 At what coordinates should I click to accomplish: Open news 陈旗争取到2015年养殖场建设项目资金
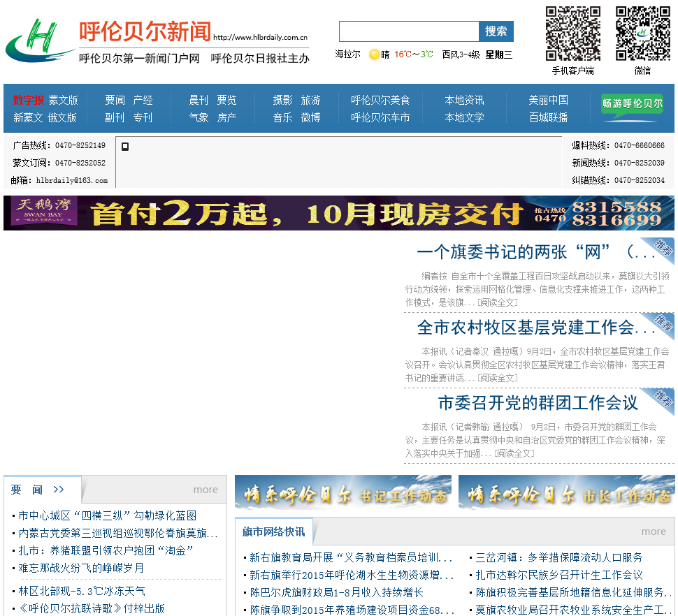click(352, 610)
